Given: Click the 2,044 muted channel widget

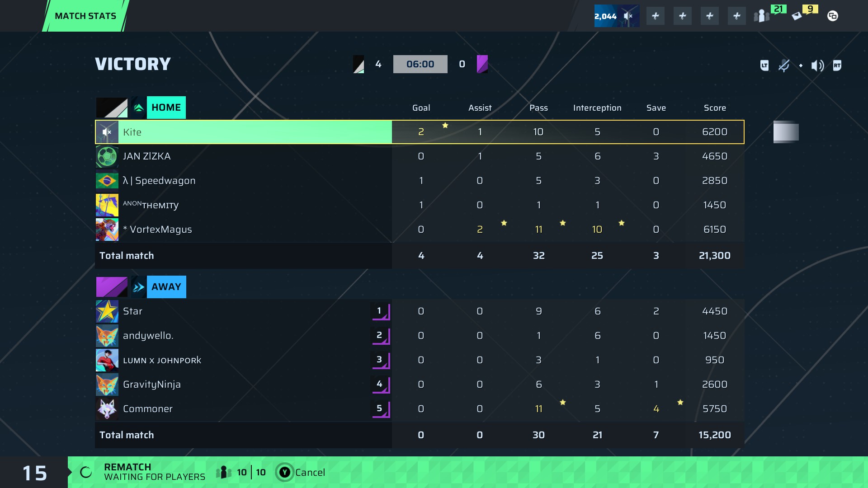Looking at the screenshot, I should pos(617,16).
